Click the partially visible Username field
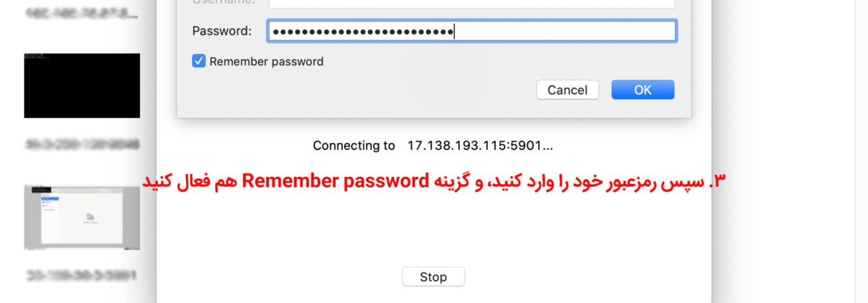The width and height of the screenshot is (868, 303). 472,4
